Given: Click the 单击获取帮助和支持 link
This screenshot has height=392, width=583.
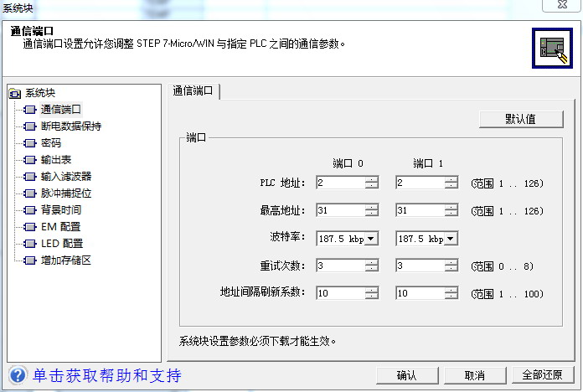Looking at the screenshot, I should click(x=106, y=374).
